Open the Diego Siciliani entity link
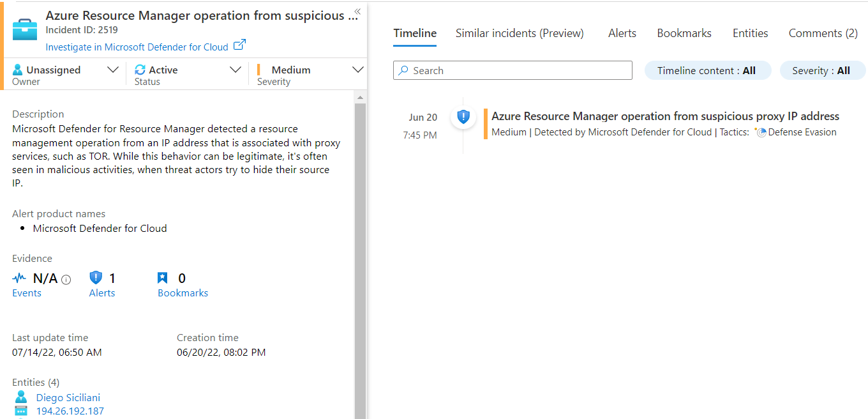This screenshot has height=419, width=868. coord(68,397)
